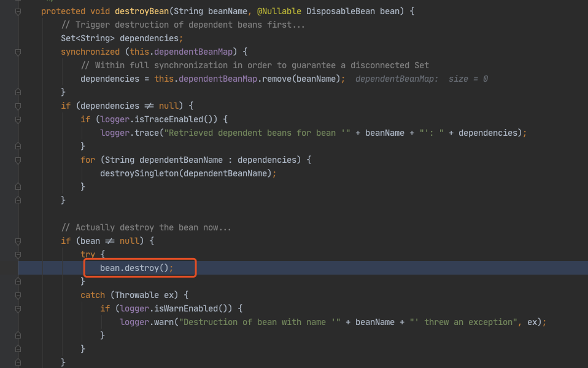The image size is (588, 368).
Task: Click the destroyBean method name in the signature
Action: pos(142,11)
